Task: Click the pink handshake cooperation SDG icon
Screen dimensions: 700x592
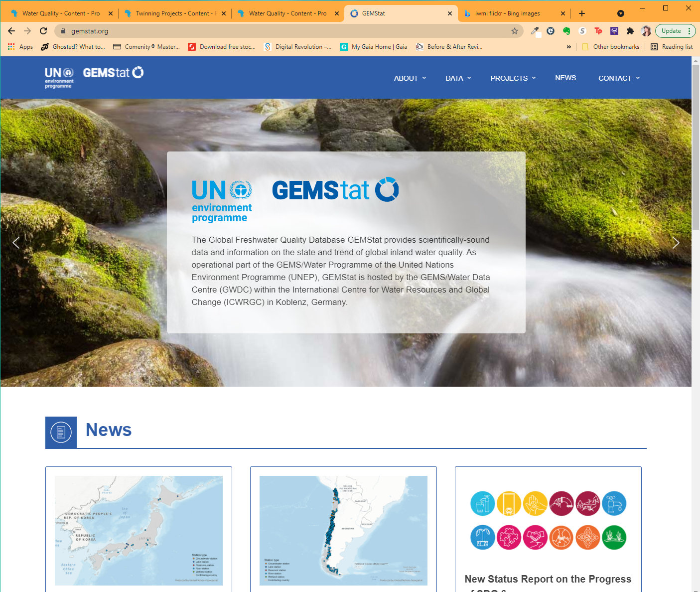Action: coord(536,538)
